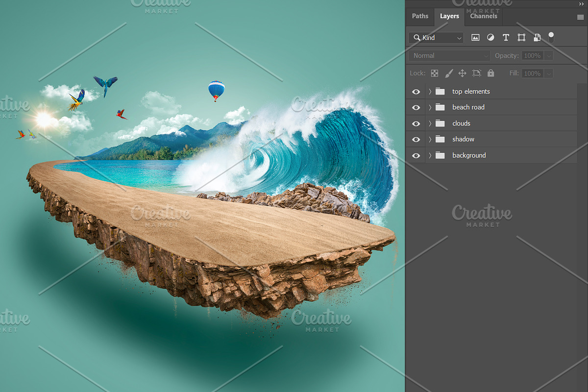Image resolution: width=588 pixels, height=392 pixels.
Task: Hide the beach road layer group
Action: click(416, 107)
